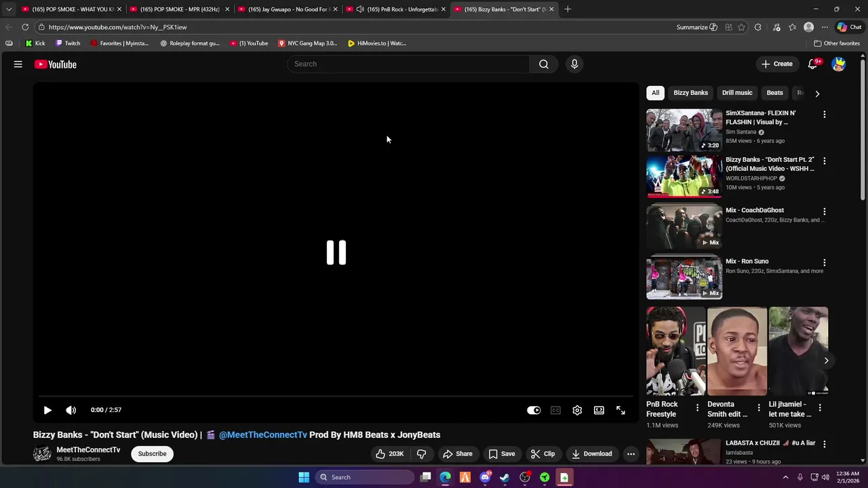Click the magnifier search button
Image resolution: width=868 pixels, height=488 pixels.
click(x=544, y=64)
